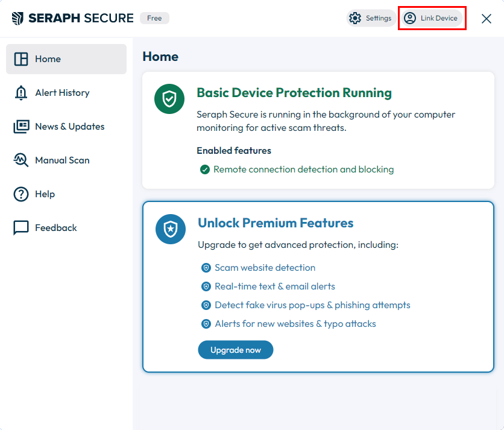Image resolution: width=504 pixels, height=430 pixels.
Task: Click the green shield protection status icon
Action: pos(169,99)
